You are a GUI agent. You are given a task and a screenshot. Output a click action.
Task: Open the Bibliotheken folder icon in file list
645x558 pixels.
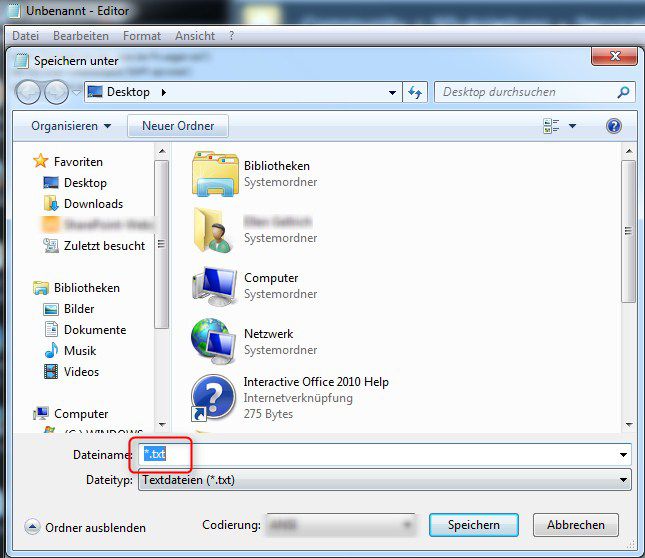(214, 174)
